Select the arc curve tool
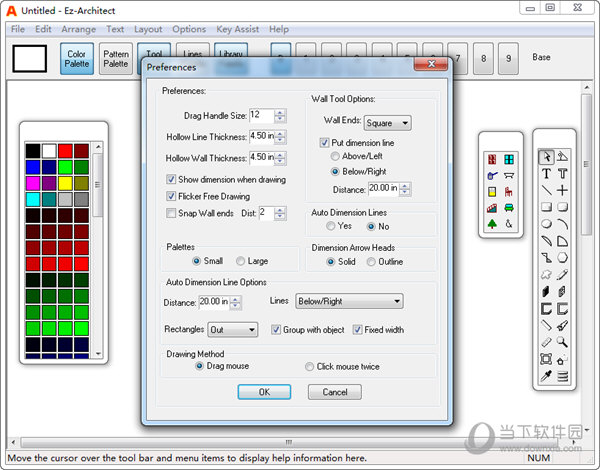Image resolution: width=600 pixels, height=470 pixels. click(562, 224)
